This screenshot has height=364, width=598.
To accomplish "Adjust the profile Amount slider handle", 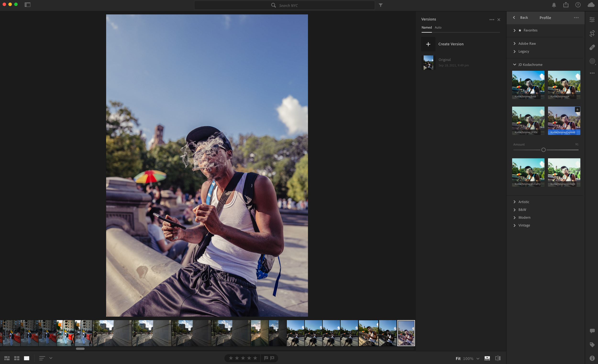I will tap(543, 150).
